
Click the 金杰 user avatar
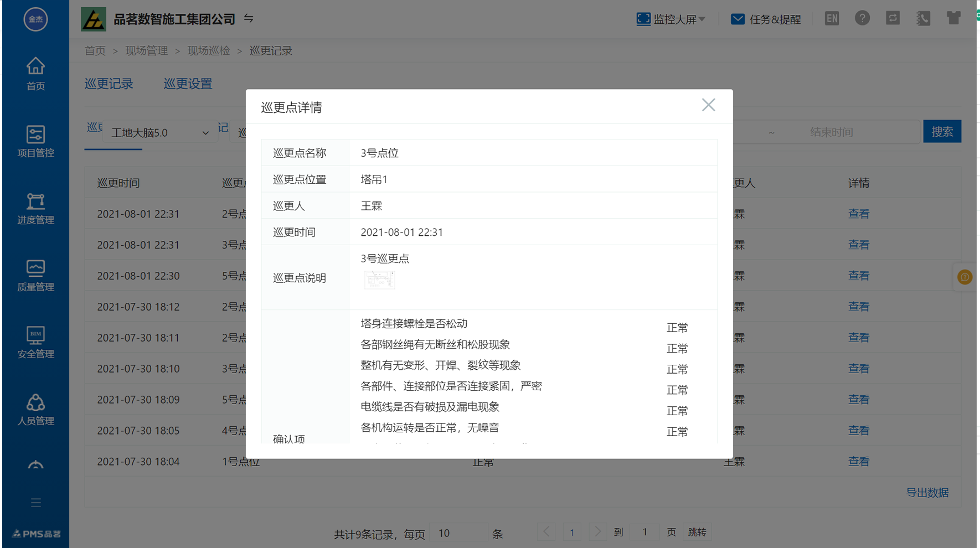[x=35, y=19]
